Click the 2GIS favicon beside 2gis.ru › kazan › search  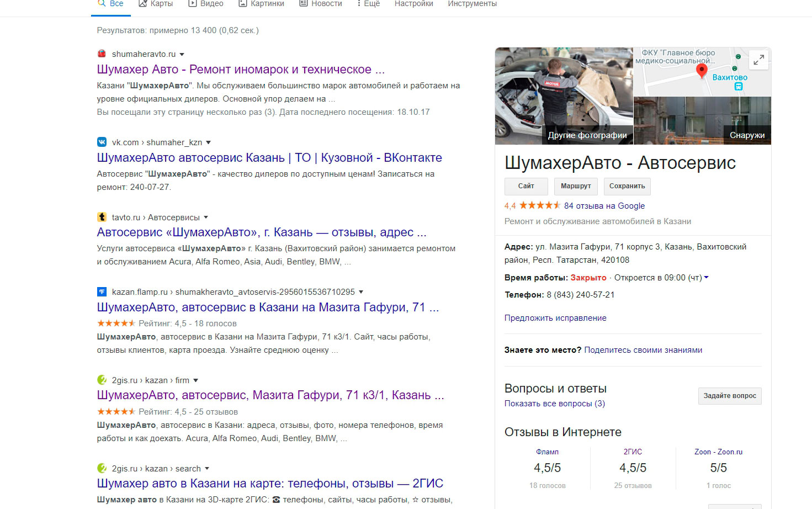pos(102,468)
